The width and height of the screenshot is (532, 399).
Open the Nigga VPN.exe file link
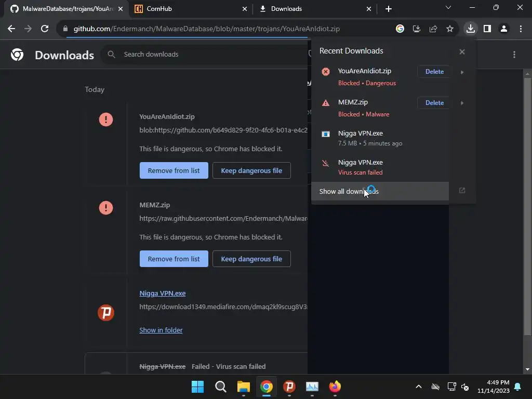[163, 293]
